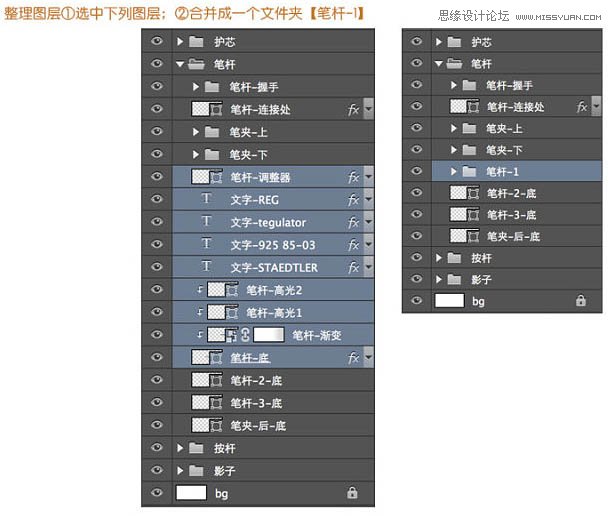Open the effects arrow on 文字-925 85-03 layer
The height and width of the screenshot is (516, 612).
tap(368, 245)
